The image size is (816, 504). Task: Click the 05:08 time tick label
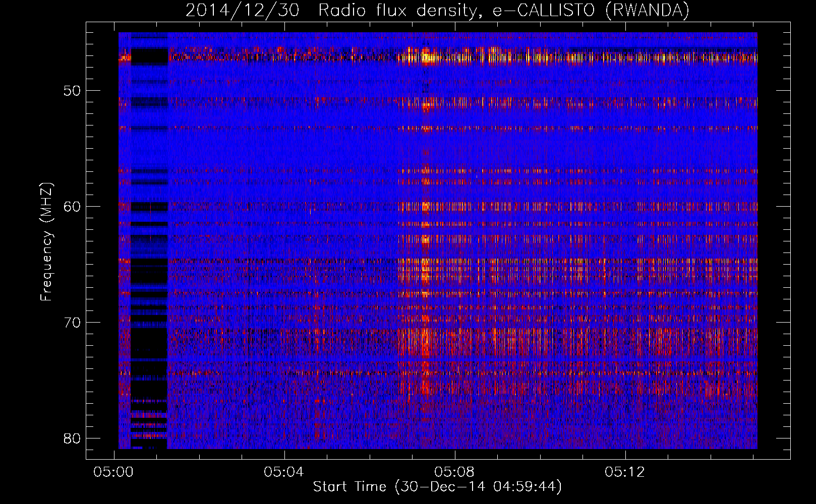pyautogui.click(x=454, y=472)
